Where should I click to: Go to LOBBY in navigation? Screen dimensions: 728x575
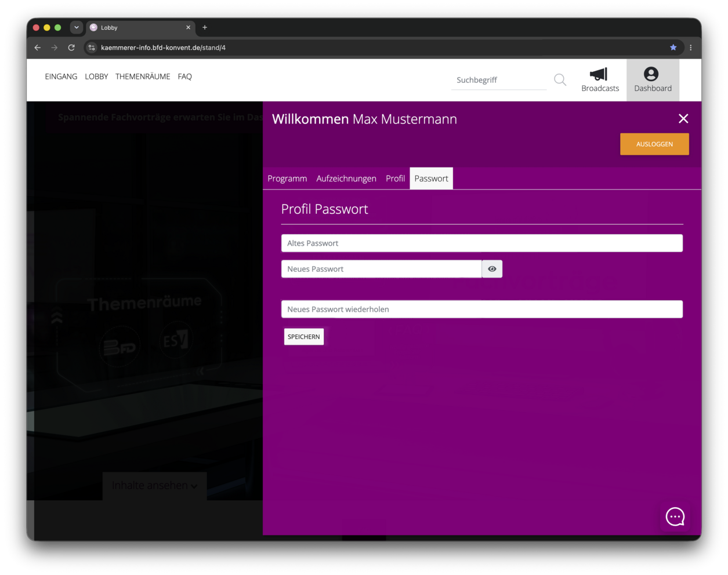click(x=96, y=77)
